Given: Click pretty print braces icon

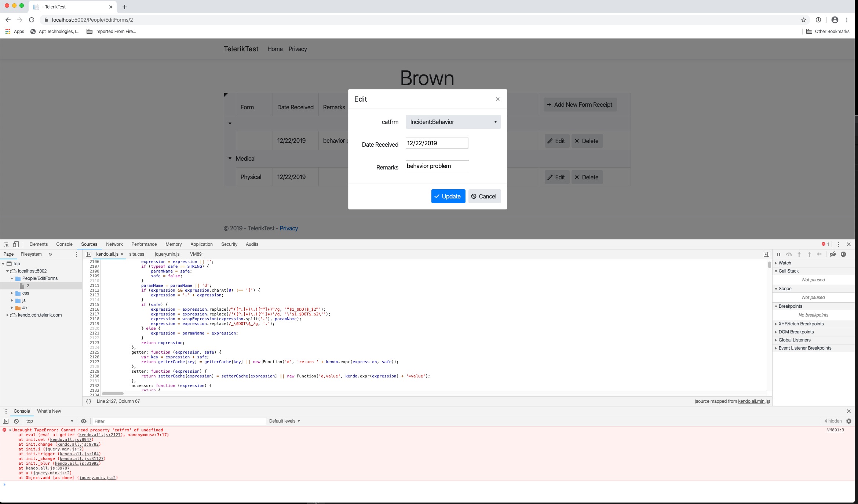Looking at the screenshot, I should 88,401.
